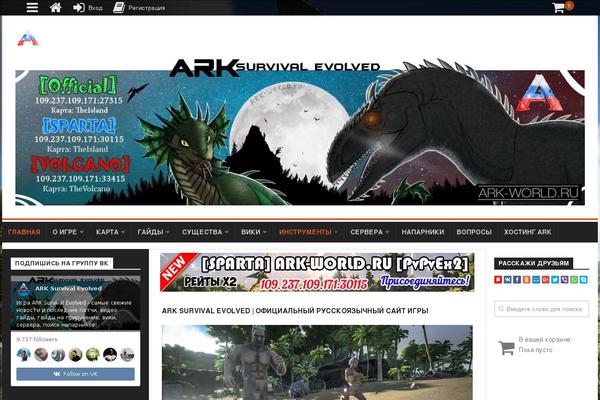This screenshot has height=400, width=600.
Task: Open the Регистрация sign-up link
Action: tap(139, 8)
